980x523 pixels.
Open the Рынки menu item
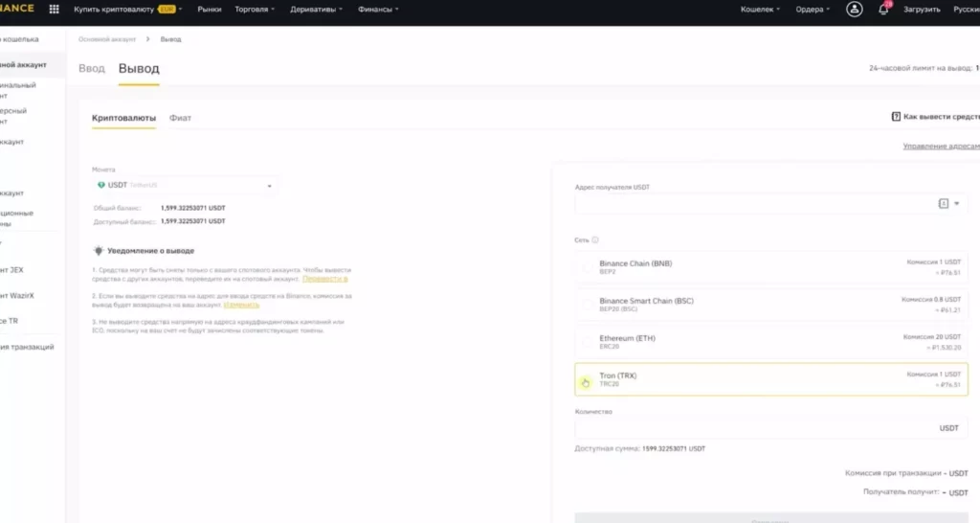pos(210,10)
